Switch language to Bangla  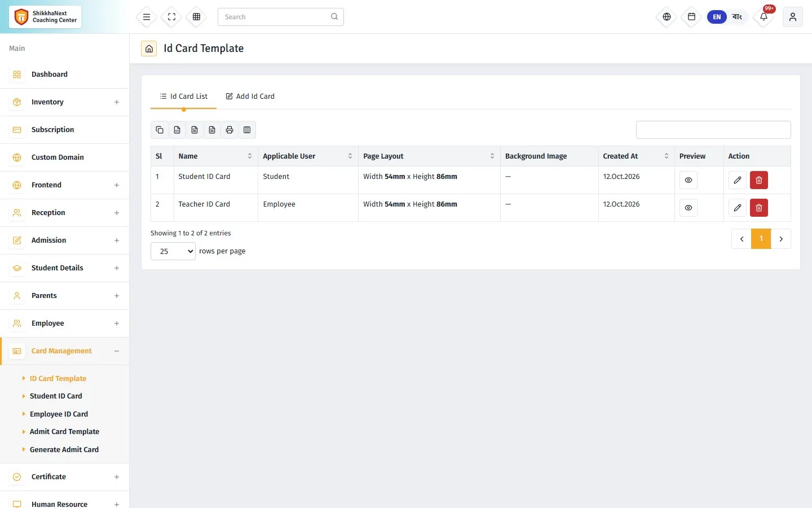click(x=737, y=17)
